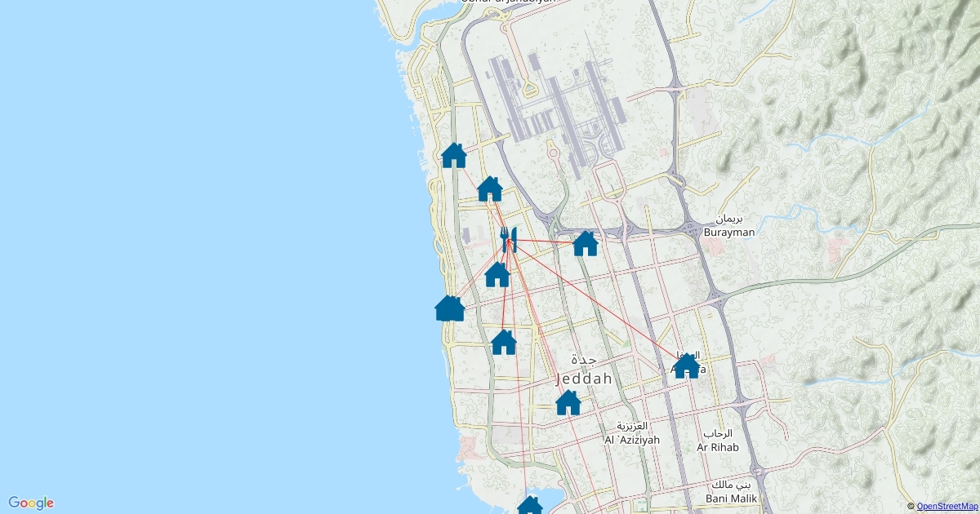
Task: Select the northernmost house marker
Action: (x=453, y=155)
